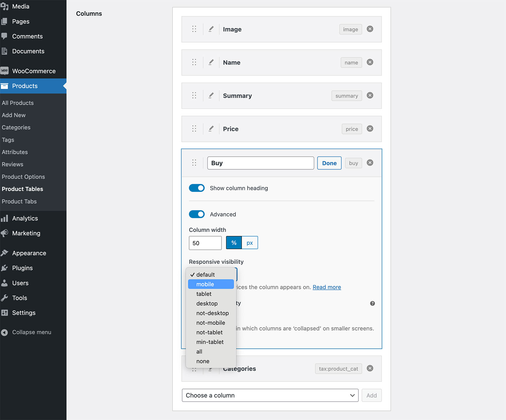Turn off Show column heading toggle
Viewport: 506px width, 420px height.
197,188
